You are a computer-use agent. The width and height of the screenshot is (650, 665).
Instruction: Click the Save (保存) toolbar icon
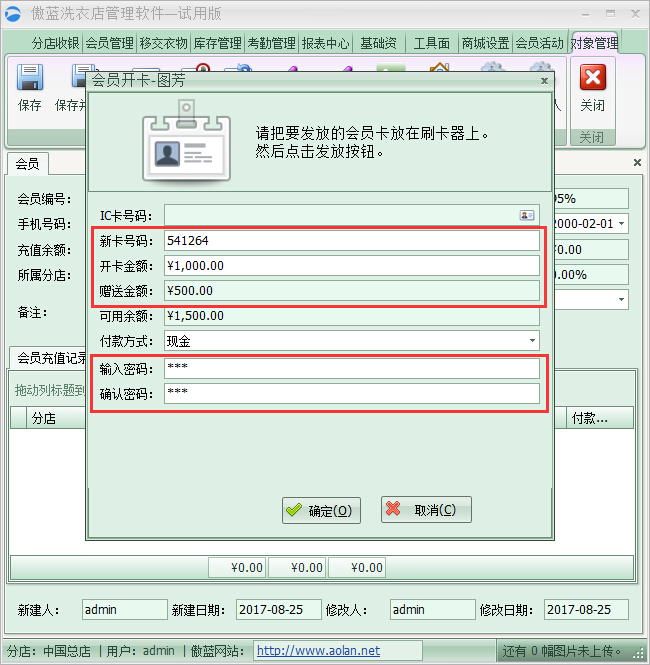tap(30, 82)
